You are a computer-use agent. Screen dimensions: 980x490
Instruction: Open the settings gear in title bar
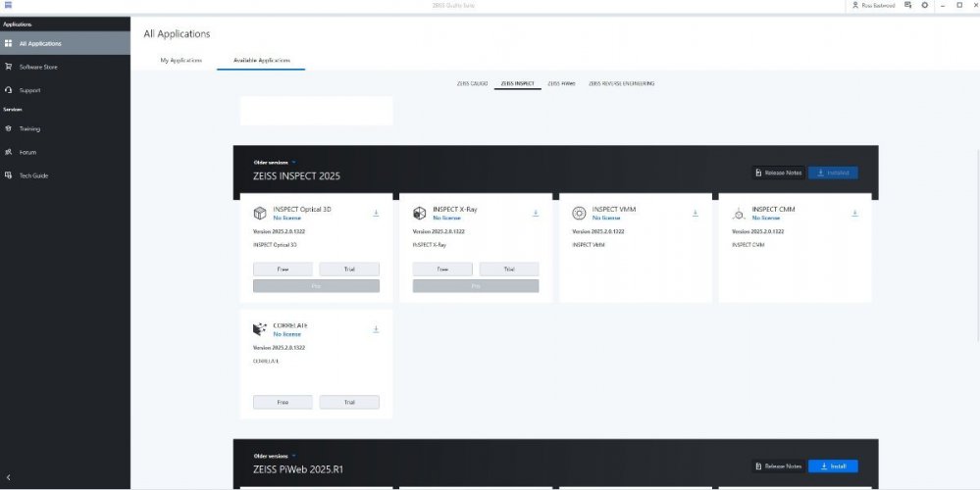point(925,5)
